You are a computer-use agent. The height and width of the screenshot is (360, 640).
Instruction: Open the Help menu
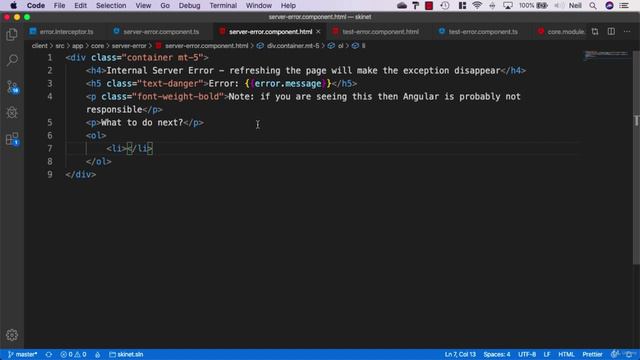pos(288,5)
